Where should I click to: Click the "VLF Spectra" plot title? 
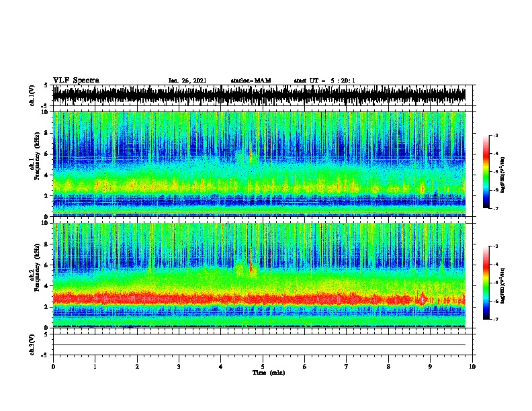tap(76, 81)
